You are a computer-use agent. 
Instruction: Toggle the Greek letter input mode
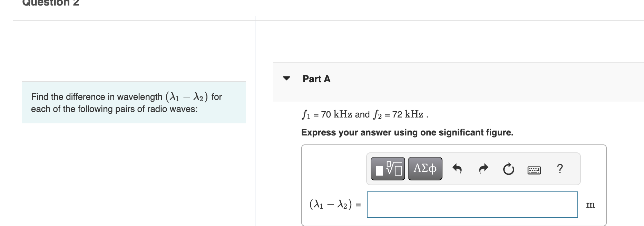click(425, 168)
